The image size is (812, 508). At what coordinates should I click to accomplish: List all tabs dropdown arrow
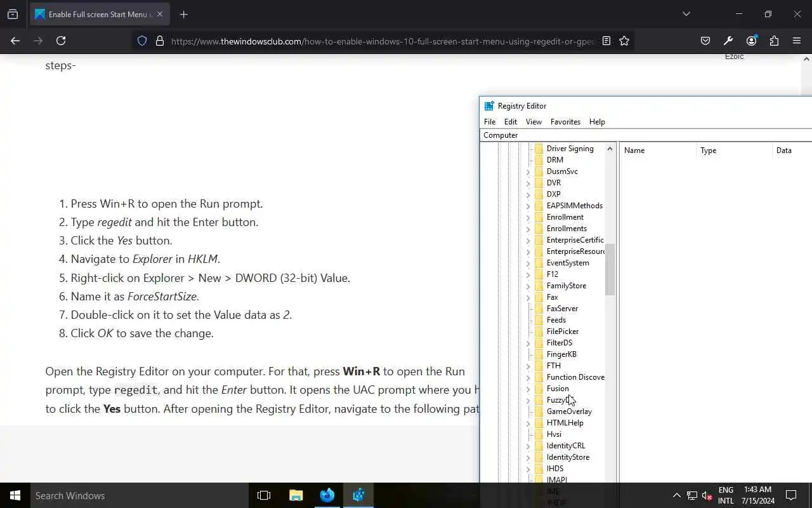(x=686, y=14)
